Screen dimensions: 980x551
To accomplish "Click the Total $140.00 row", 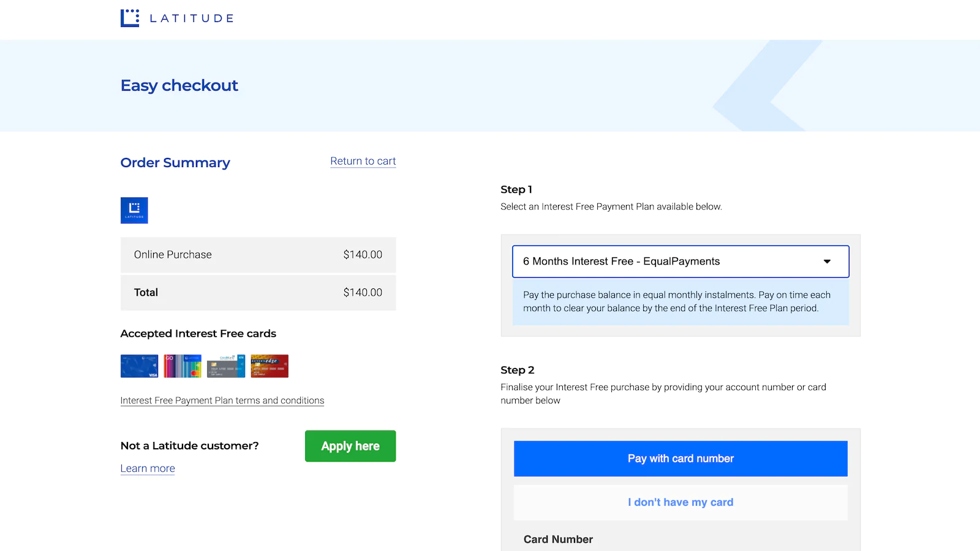I will (258, 293).
